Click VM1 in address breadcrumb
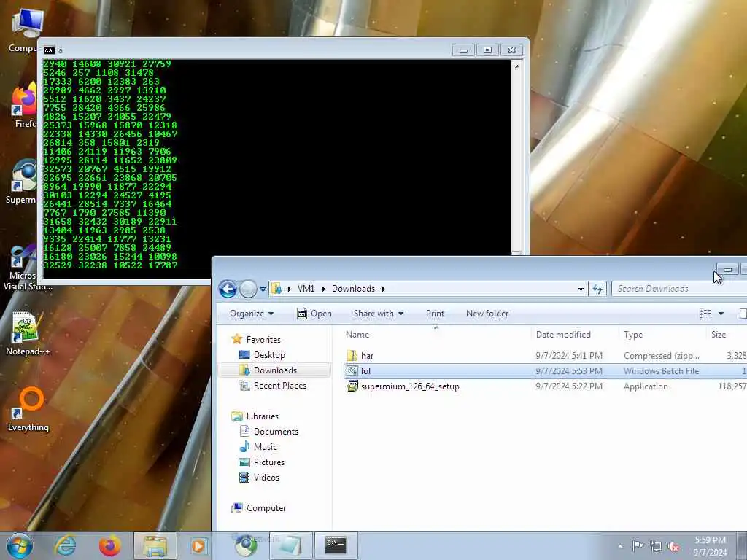Image resolution: width=747 pixels, height=560 pixels. pyautogui.click(x=306, y=289)
